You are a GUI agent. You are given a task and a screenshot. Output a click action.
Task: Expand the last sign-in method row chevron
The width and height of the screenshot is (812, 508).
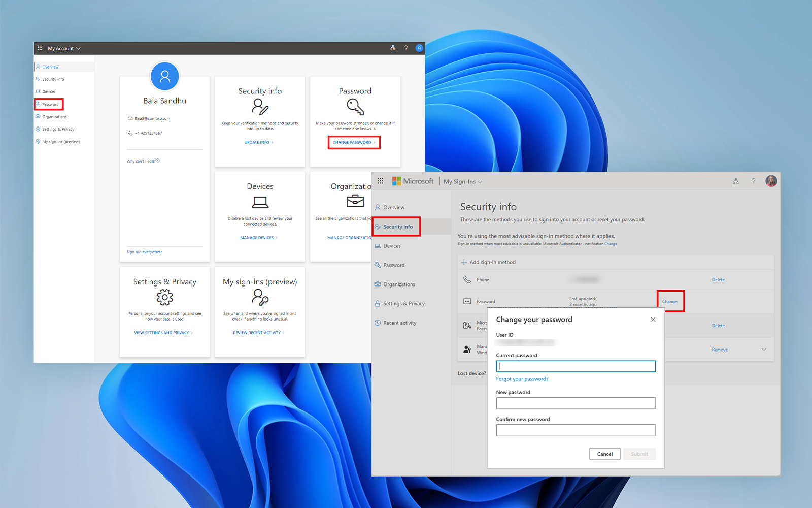click(x=764, y=350)
